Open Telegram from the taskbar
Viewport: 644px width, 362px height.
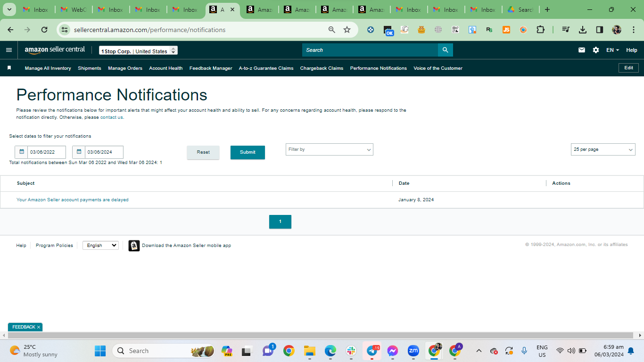[372, 351]
